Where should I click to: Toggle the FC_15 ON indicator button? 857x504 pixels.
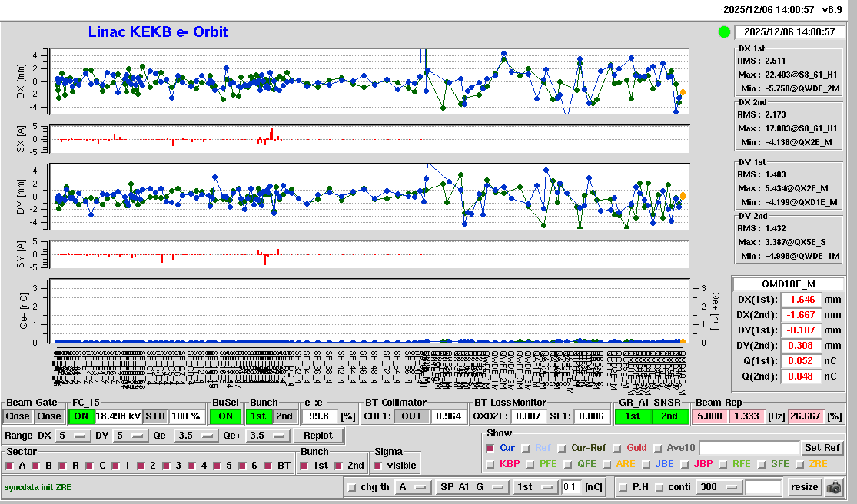[x=80, y=416]
